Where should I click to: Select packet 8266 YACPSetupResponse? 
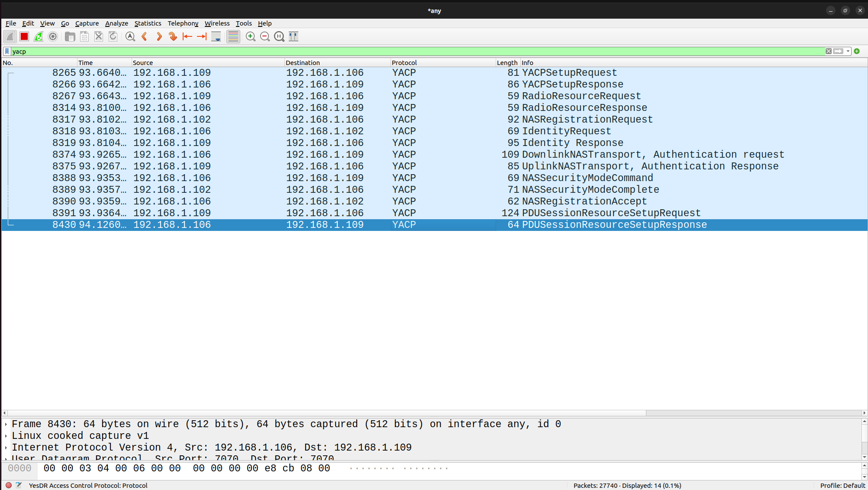click(435, 84)
